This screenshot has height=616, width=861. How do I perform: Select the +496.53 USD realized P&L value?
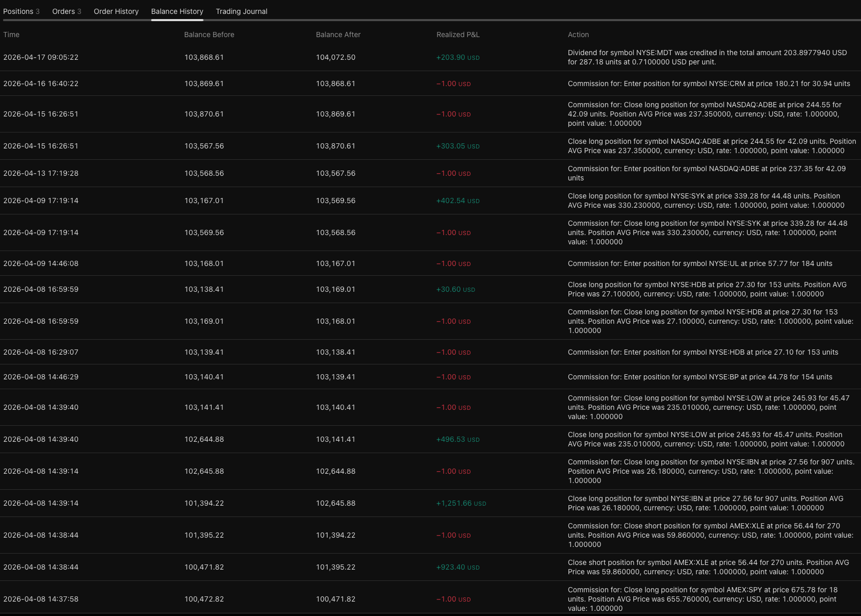coord(458,439)
